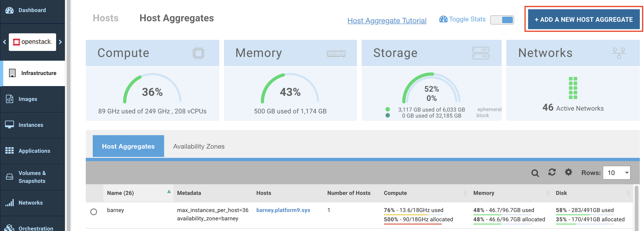
Task: Open Networks in the sidebar
Action: pos(31,203)
